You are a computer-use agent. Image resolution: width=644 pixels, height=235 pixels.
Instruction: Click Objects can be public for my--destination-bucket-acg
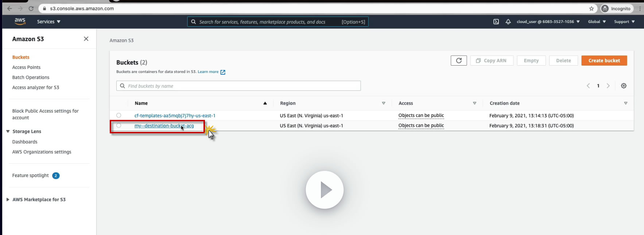coord(421,126)
